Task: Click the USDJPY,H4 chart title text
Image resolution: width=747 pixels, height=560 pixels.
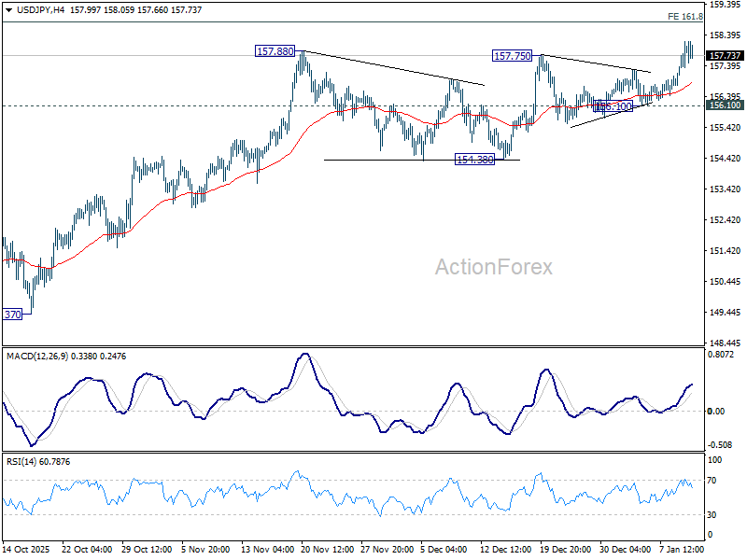Action: coord(40,10)
